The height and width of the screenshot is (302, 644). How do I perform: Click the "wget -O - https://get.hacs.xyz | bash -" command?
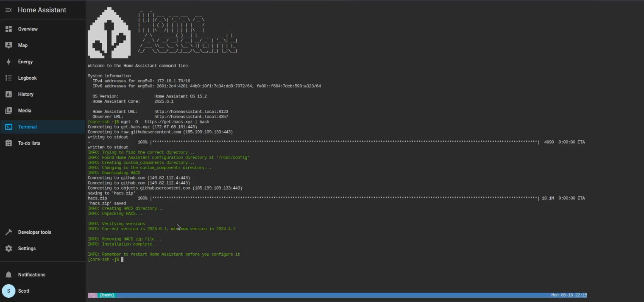[x=167, y=122]
